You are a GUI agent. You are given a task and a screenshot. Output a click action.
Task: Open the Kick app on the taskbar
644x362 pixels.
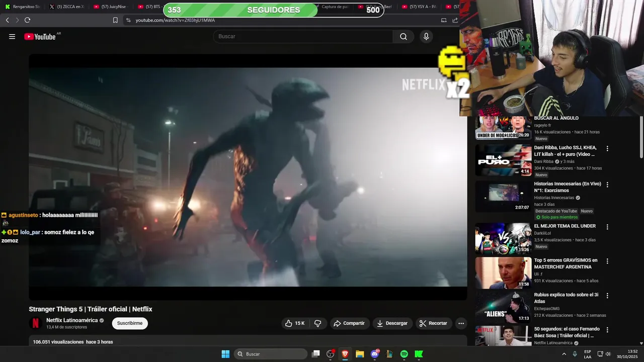pyautogui.click(x=419, y=354)
